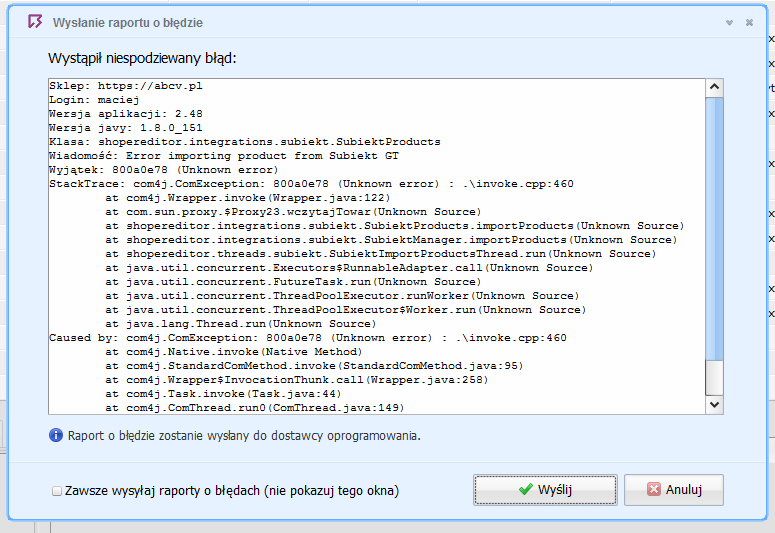The width and height of the screenshot is (775, 533).
Task: Click the green checkmark icon on Wyślij
Action: (525, 489)
